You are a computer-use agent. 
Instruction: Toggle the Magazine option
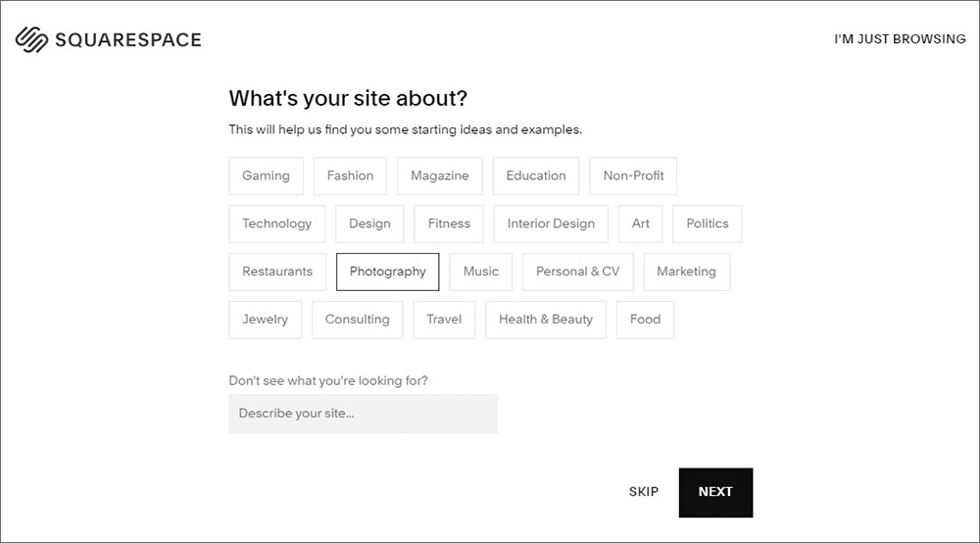(x=439, y=175)
